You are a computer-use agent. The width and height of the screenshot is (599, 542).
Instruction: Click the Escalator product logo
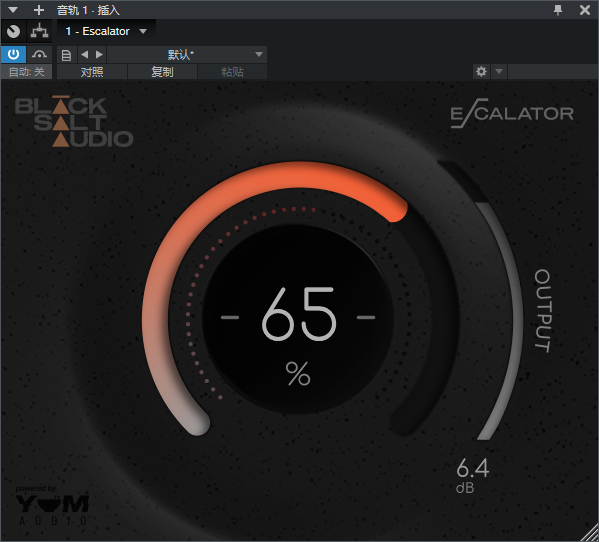[512, 113]
